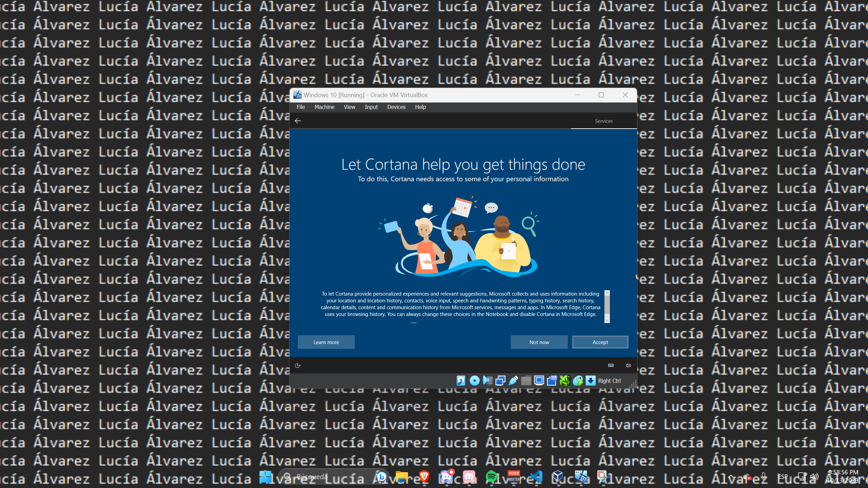Viewport: 868px width, 488px height.
Task: Launch Visual Studio Code from the taskbar
Action: [536, 476]
